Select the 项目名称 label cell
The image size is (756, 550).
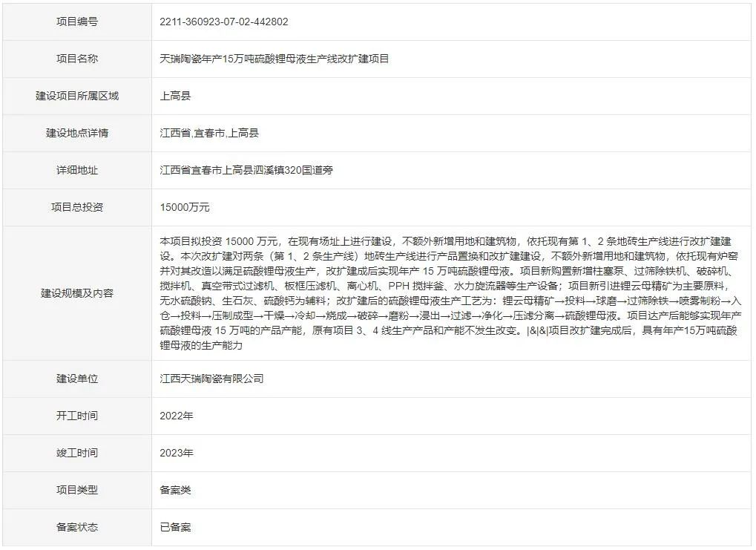77,59
